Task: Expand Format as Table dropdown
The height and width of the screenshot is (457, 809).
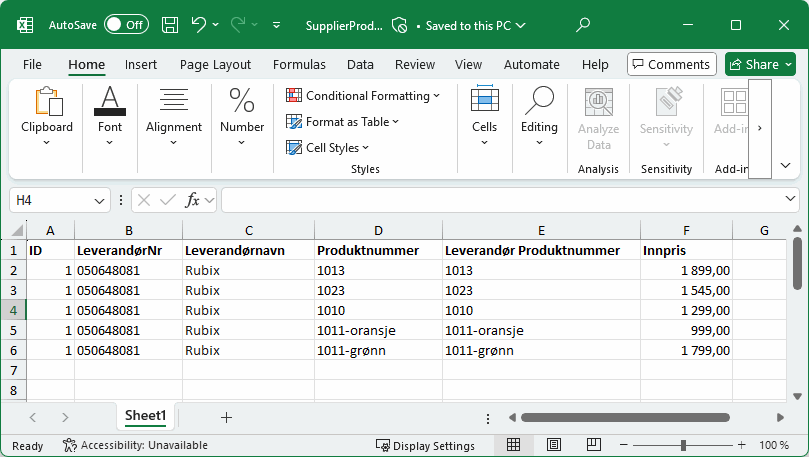Action: [x=343, y=122]
